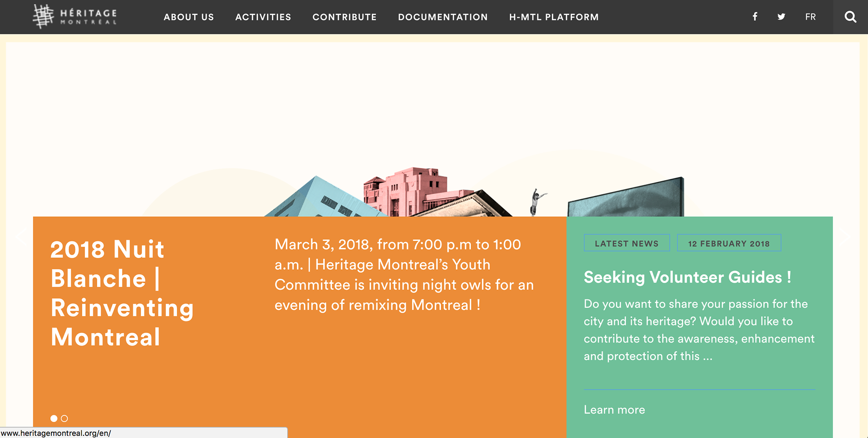Click the Latest News tag

point(627,243)
